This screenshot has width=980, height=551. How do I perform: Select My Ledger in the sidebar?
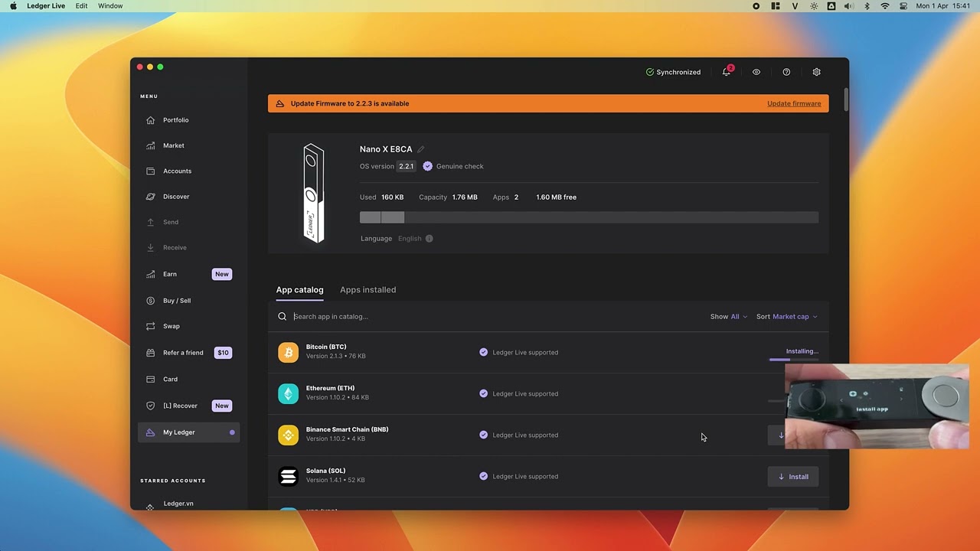(x=188, y=432)
